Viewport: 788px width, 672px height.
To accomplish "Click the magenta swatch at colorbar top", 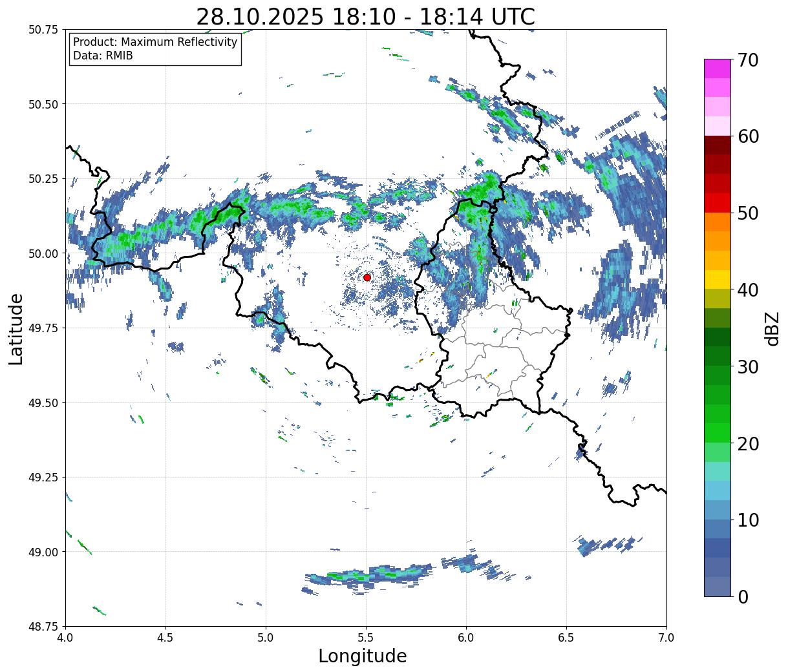I will pos(717,68).
